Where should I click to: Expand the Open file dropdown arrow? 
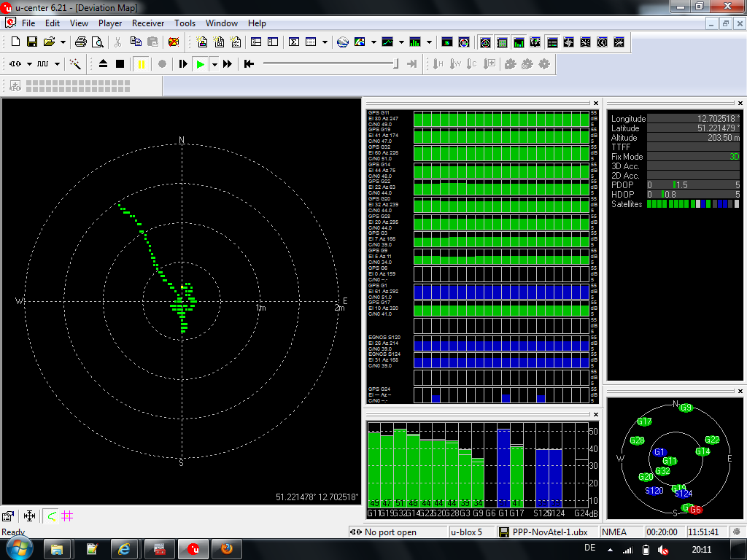click(x=63, y=42)
